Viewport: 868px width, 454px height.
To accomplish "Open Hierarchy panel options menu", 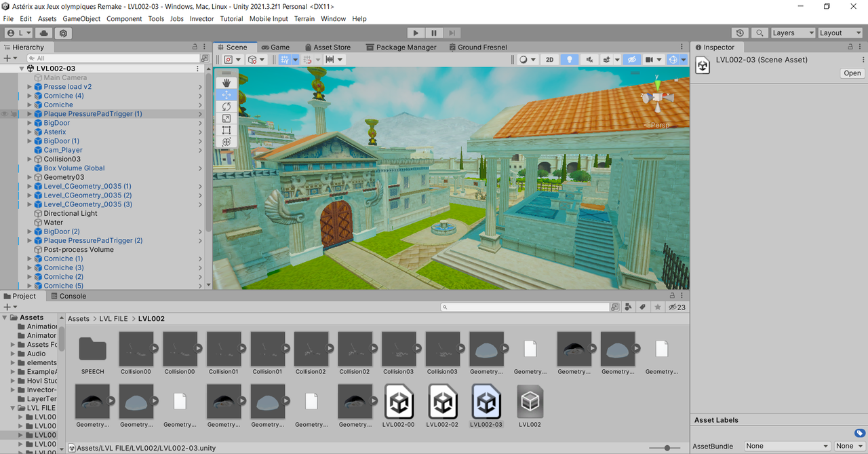I will pyautogui.click(x=205, y=47).
